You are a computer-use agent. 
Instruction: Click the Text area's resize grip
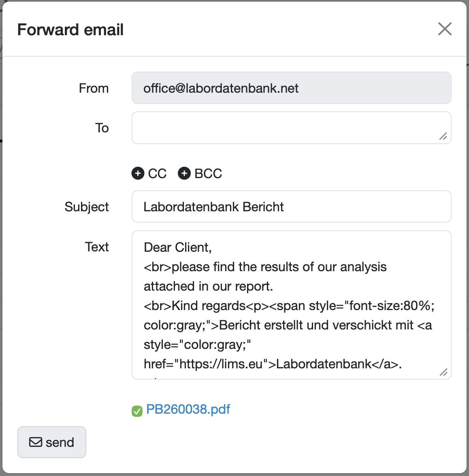(x=443, y=372)
